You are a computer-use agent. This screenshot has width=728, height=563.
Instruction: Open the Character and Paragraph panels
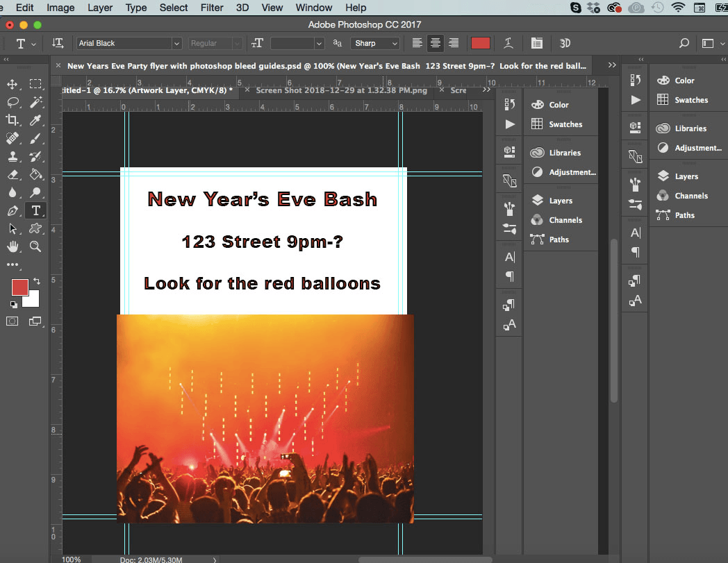[x=537, y=43]
